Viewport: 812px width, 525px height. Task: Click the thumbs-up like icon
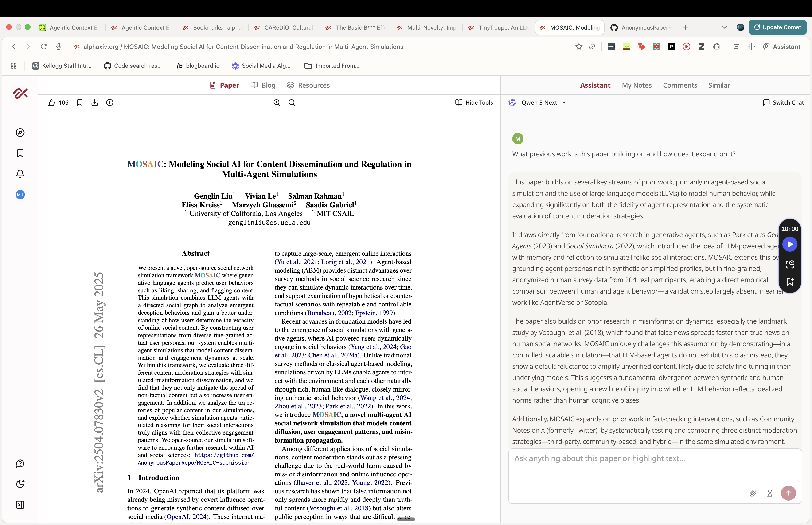coord(51,103)
